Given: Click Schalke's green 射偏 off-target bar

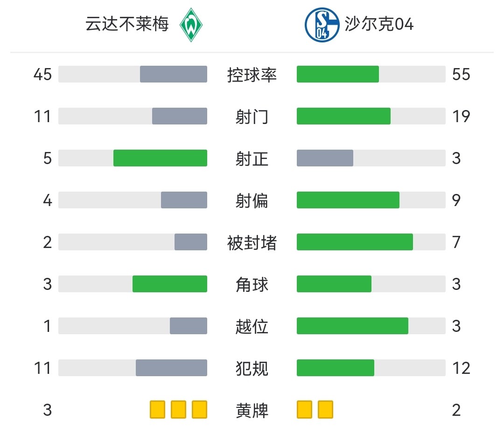Looking at the screenshot, I should 348,200.
